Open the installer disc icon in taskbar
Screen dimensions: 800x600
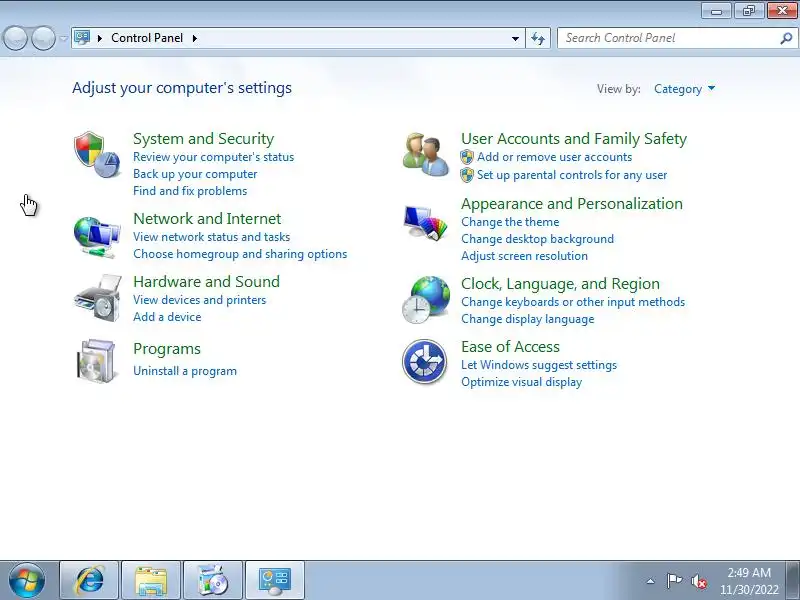213,581
